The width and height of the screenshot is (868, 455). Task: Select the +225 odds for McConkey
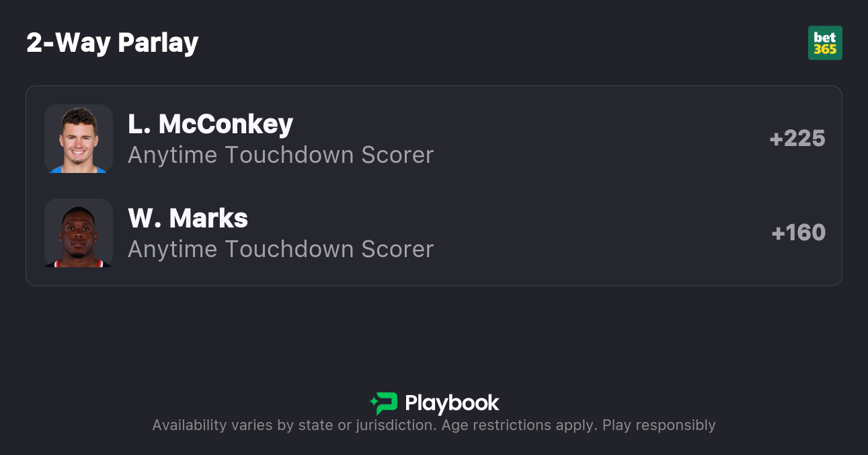797,139
